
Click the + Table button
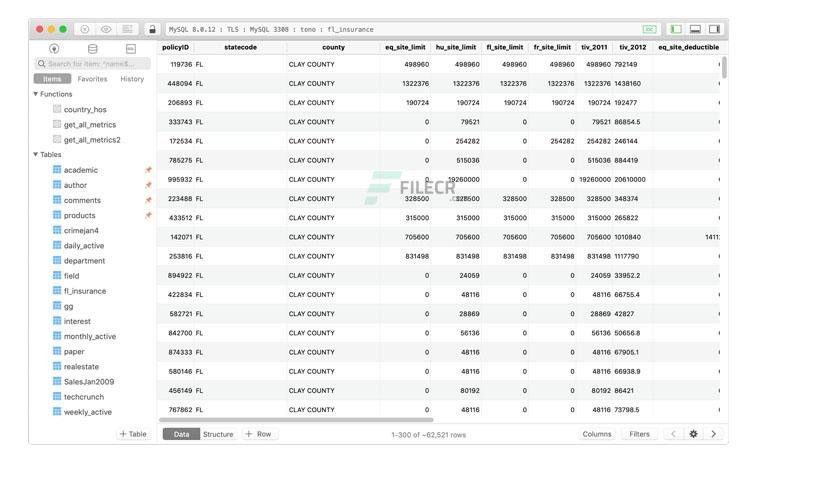pyautogui.click(x=133, y=434)
